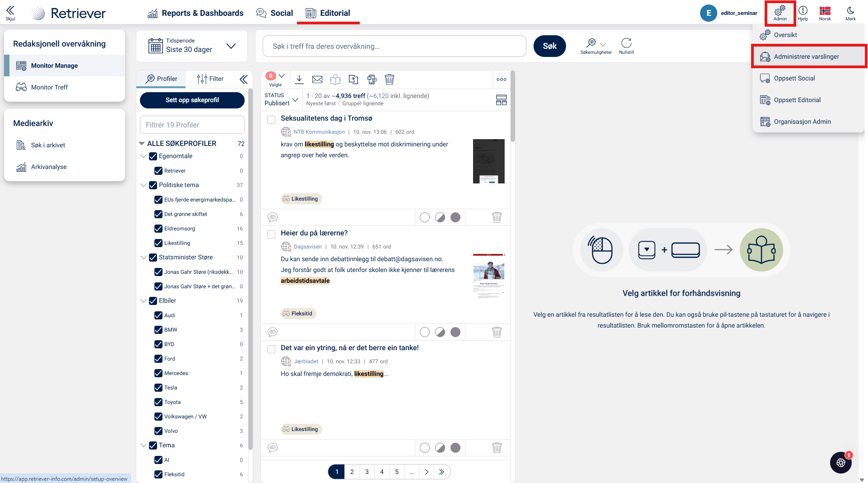Collapse the ALLE SØKEPROFILER tree
This screenshot has width=868, height=483.
pos(142,144)
